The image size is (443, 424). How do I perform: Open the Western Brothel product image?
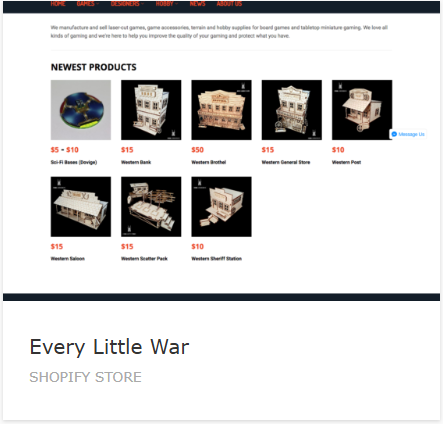point(221,110)
